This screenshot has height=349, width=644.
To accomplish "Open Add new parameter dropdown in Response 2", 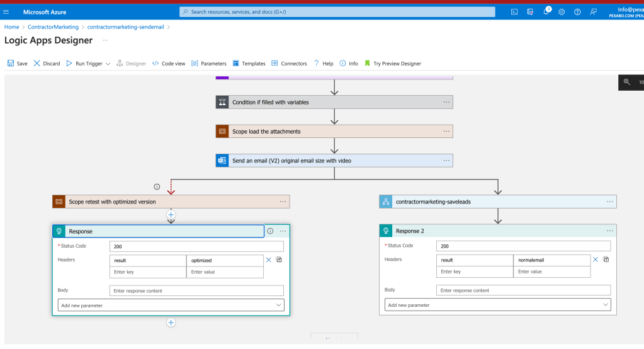I will (x=498, y=305).
